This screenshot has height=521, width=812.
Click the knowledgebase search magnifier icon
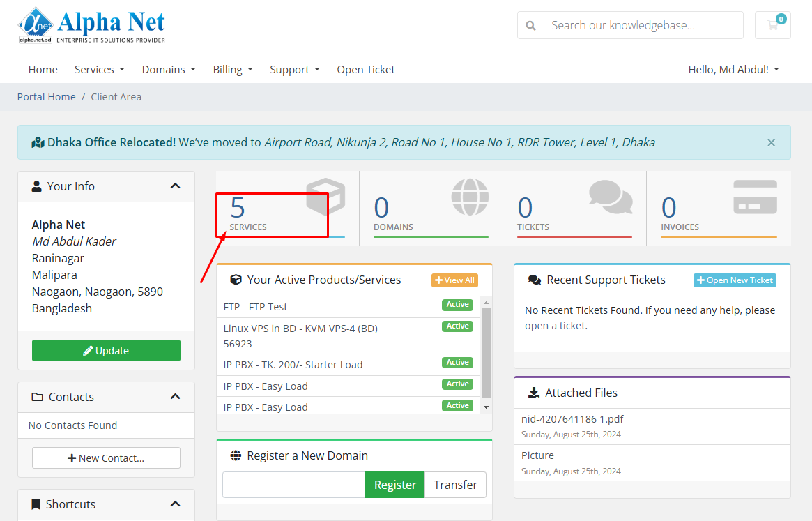[x=531, y=26]
